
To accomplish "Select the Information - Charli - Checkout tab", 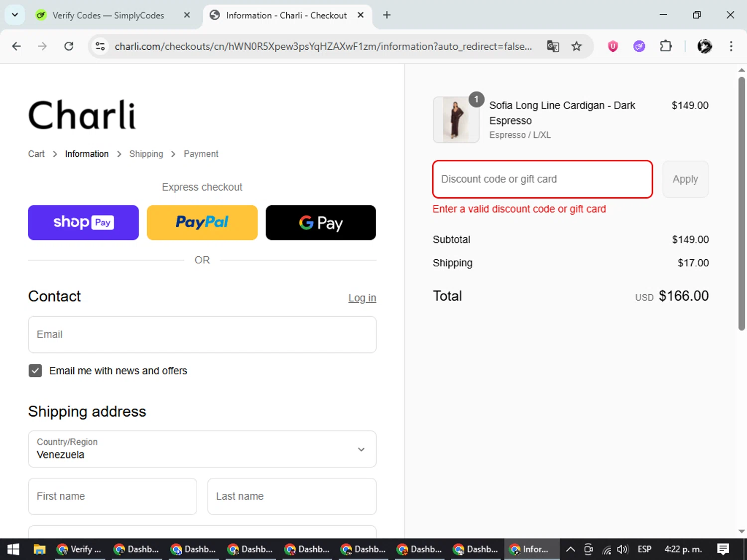I will [286, 15].
